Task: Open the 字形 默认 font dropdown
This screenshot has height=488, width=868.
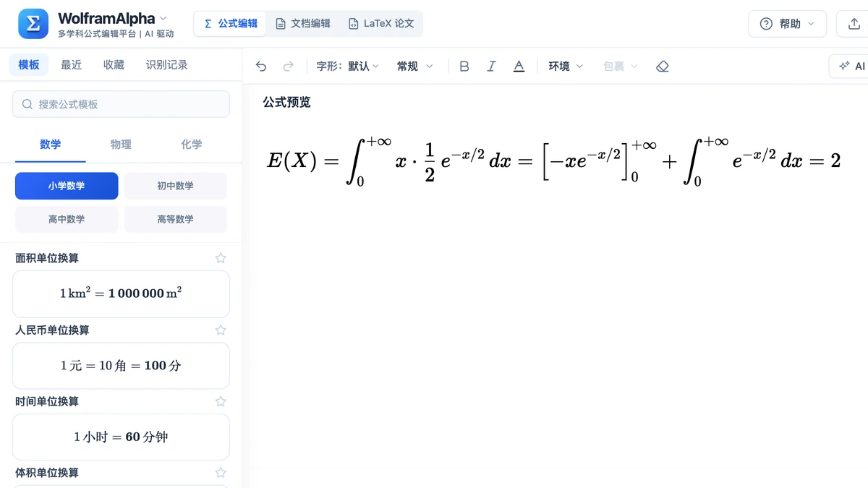Action: tap(347, 67)
